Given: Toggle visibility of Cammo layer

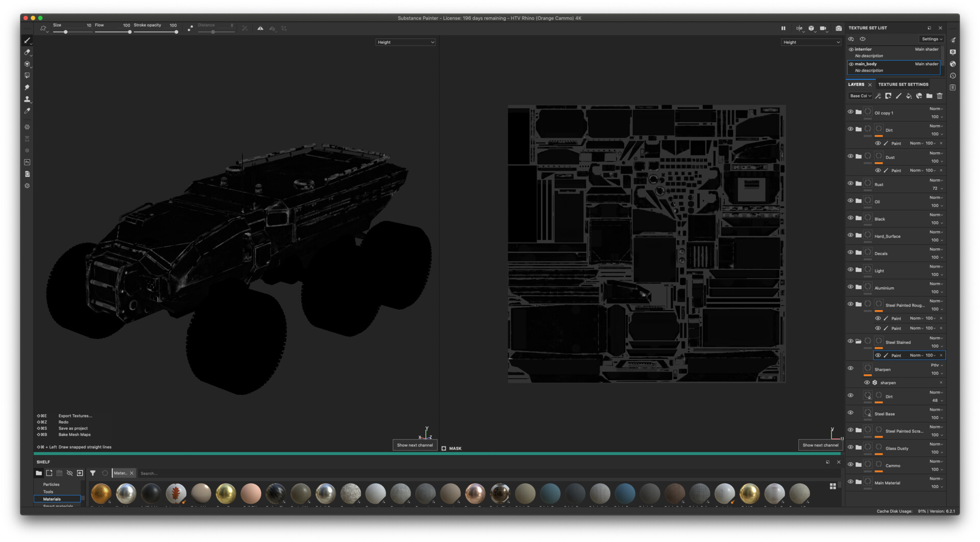Looking at the screenshot, I should tap(850, 464).
